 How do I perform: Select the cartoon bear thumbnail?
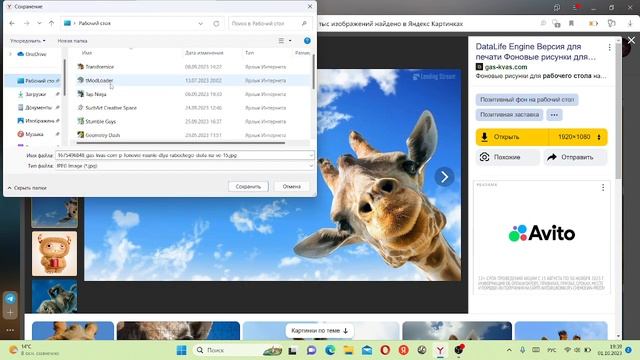[x=54, y=253]
